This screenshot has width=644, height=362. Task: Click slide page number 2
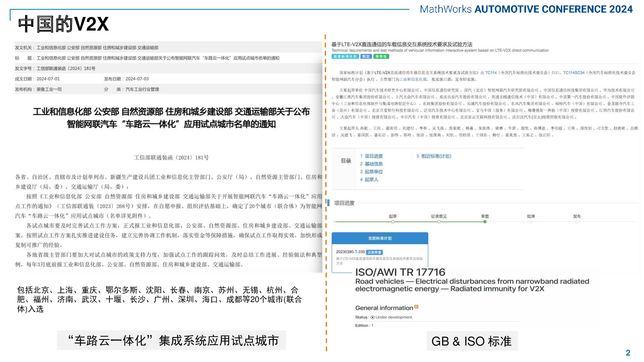click(x=628, y=353)
